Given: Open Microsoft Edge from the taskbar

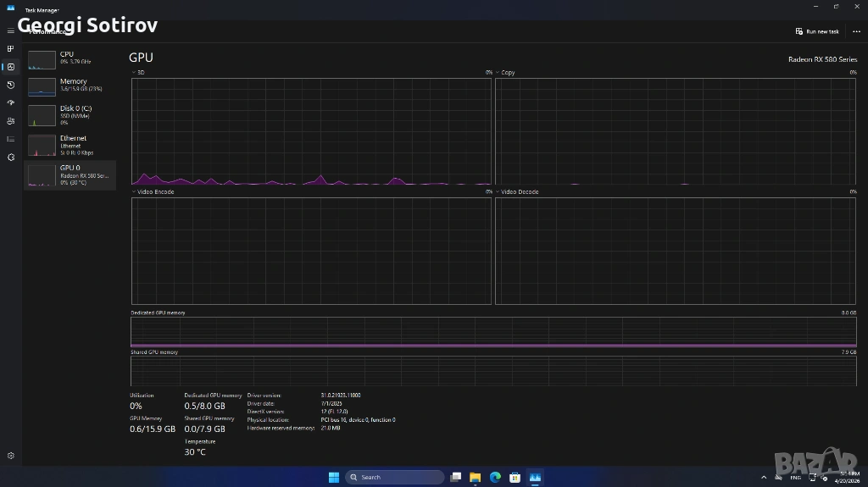Looking at the screenshot, I should [x=495, y=477].
